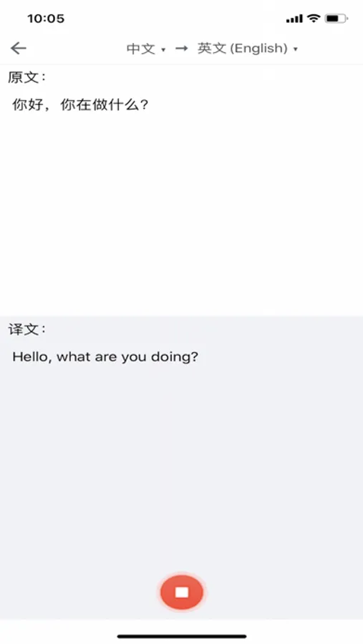Image resolution: width=363 pixels, height=644 pixels.
Task: Tap the 原文 section label
Action: coord(27,77)
